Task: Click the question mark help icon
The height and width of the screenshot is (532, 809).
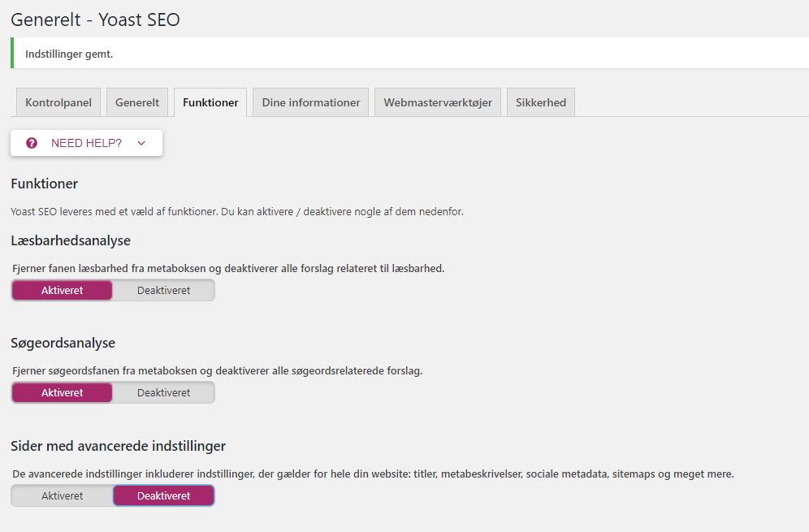Action: 32,143
